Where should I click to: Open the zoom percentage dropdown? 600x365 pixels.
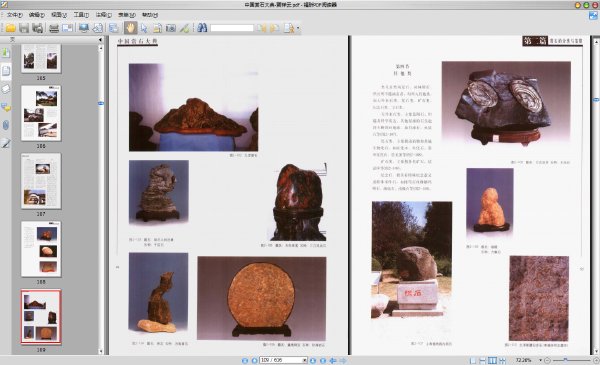(x=540, y=360)
